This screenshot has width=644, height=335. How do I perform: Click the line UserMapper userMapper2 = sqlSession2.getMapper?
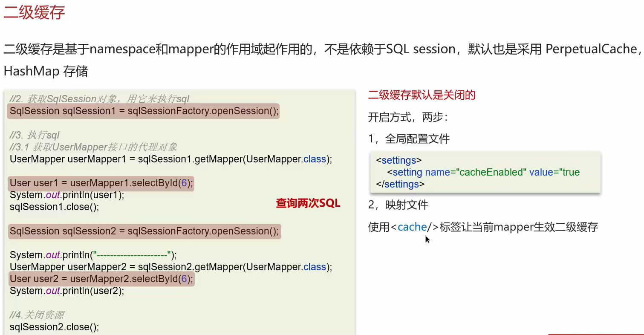coord(170,267)
